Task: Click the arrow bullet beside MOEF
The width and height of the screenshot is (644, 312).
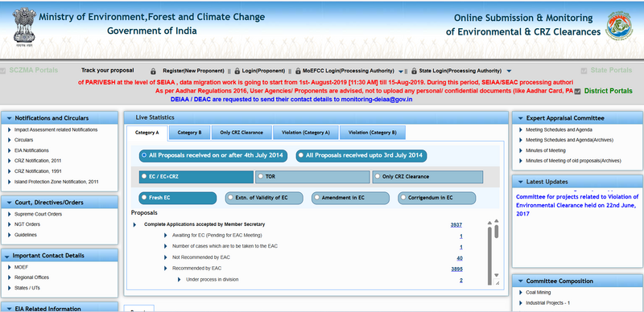Action: 10,267
